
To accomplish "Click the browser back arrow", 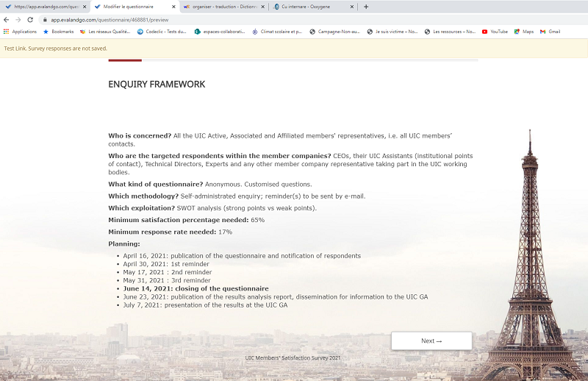I will [x=7, y=20].
